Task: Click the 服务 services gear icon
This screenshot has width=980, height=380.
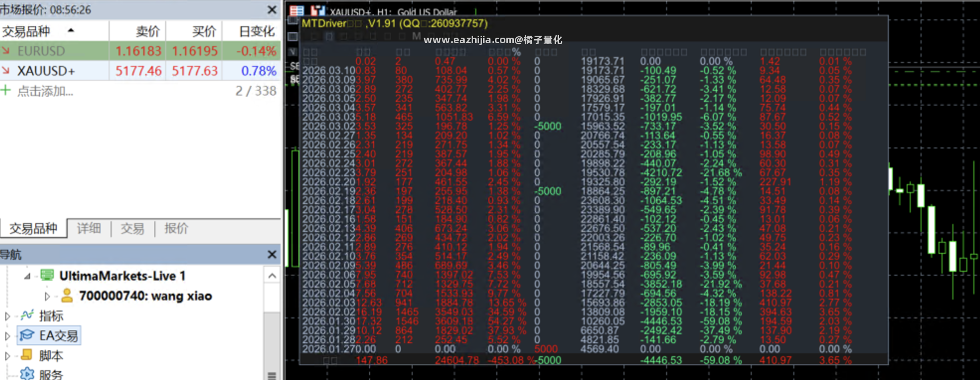Action: click(x=27, y=374)
